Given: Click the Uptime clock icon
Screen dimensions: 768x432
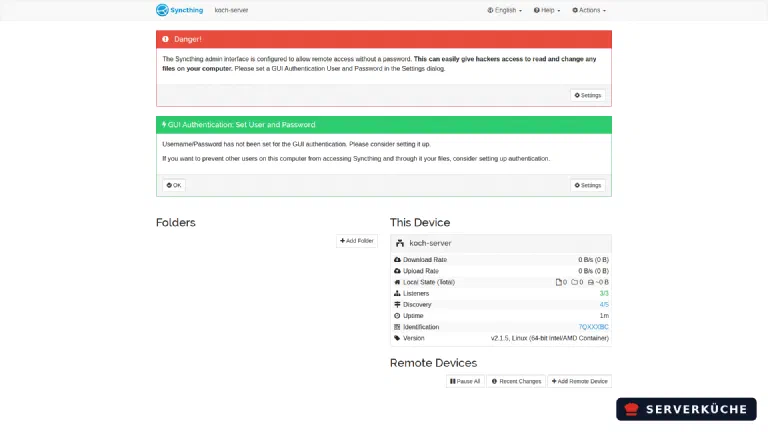Looking at the screenshot, I should point(397,316).
